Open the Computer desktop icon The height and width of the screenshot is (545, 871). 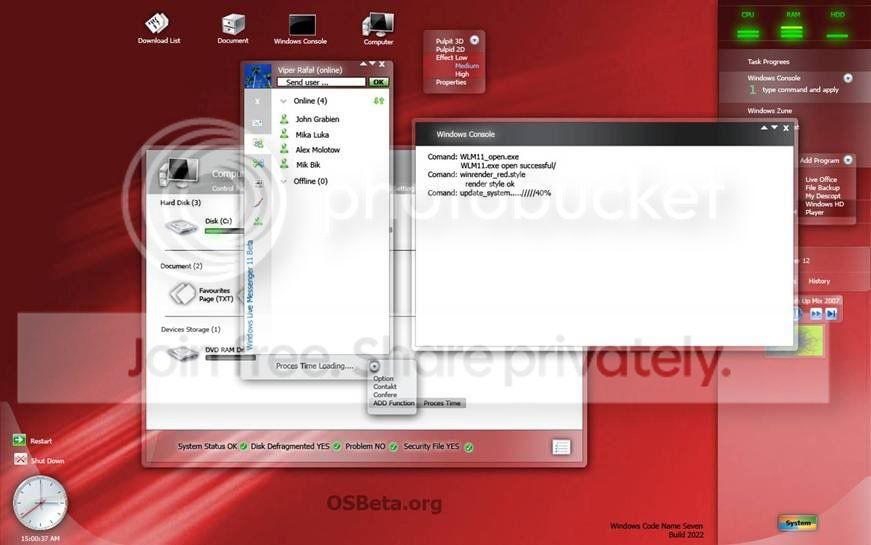tap(378, 29)
